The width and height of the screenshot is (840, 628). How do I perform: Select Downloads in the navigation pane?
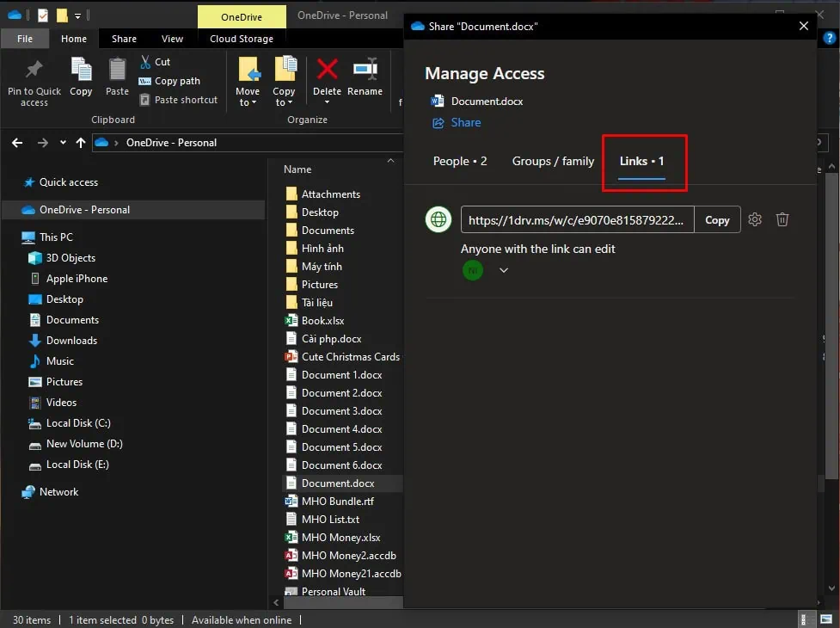tap(71, 341)
